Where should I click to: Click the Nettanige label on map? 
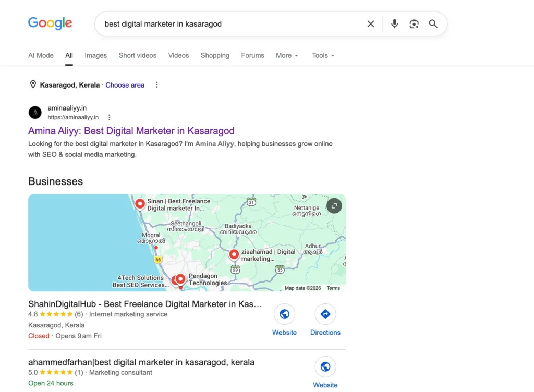(307, 211)
